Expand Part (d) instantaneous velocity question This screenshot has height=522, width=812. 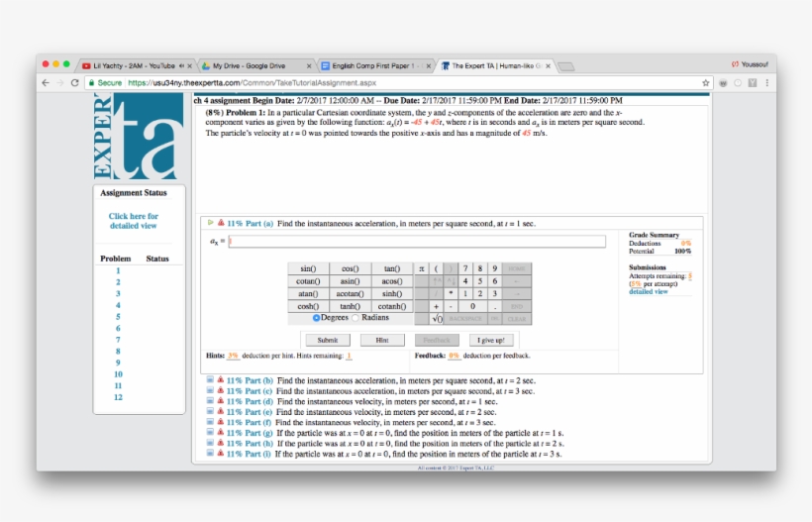tap(210, 402)
